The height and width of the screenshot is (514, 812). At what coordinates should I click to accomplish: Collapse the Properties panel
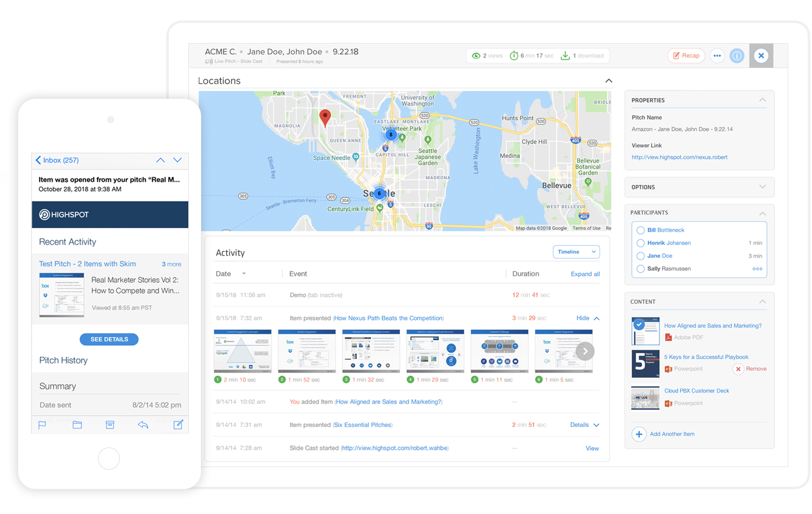[x=762, y=100]
